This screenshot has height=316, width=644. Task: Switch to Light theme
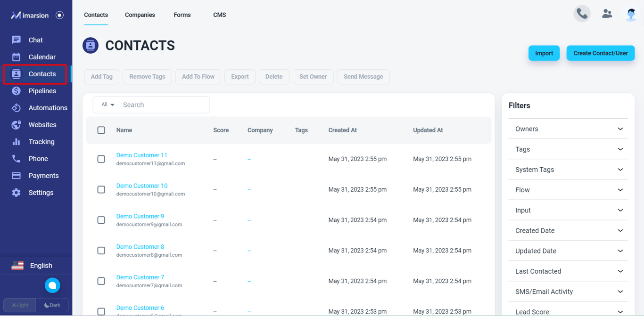coord(20,305)
